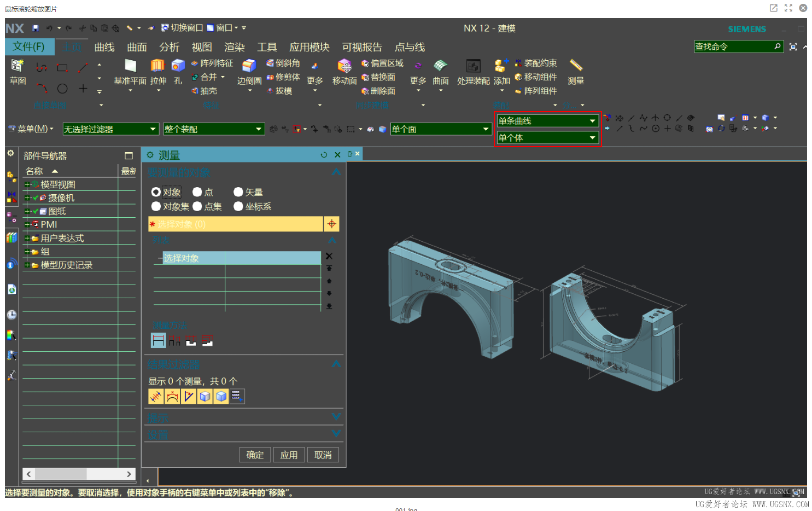Switch to the 视图 ribbon tab
The height and width of the screenshot is (511, 812).
click(x=202, y=48)
